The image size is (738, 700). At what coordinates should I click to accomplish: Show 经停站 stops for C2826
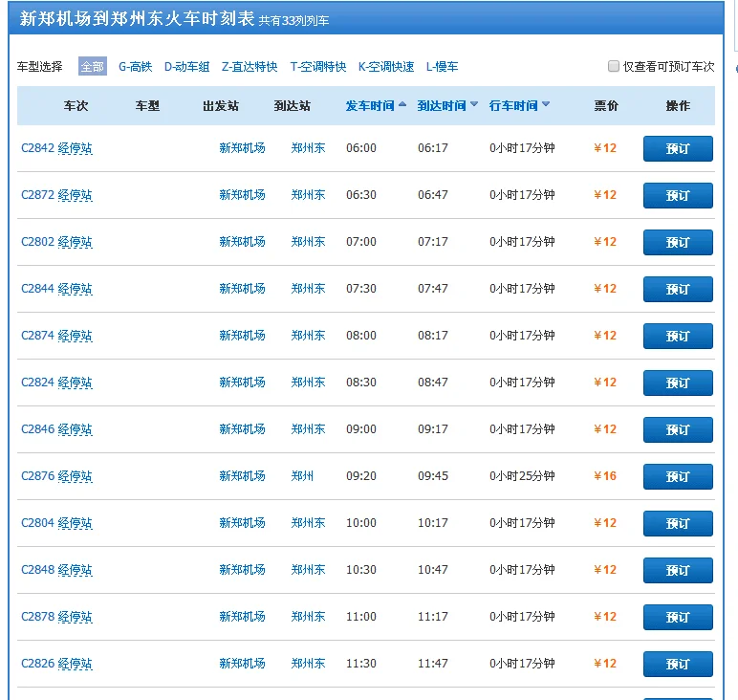click(75, 664)
